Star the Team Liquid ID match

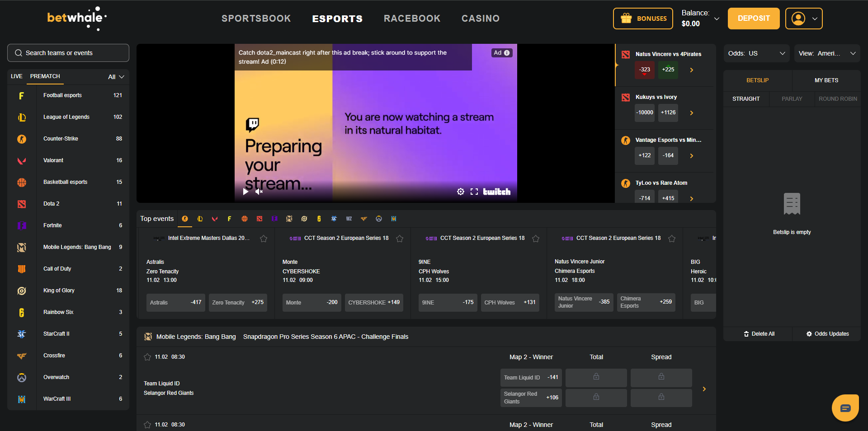(147, 357)
